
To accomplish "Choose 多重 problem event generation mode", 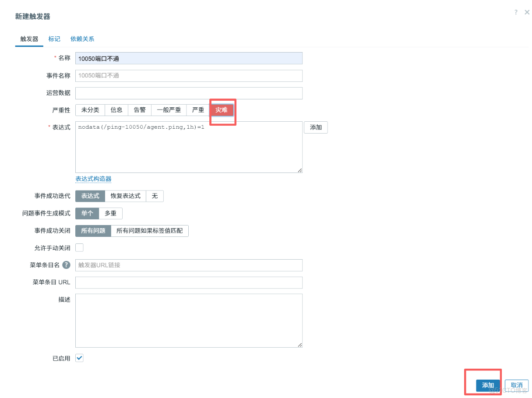I will [x=111, y=213].
